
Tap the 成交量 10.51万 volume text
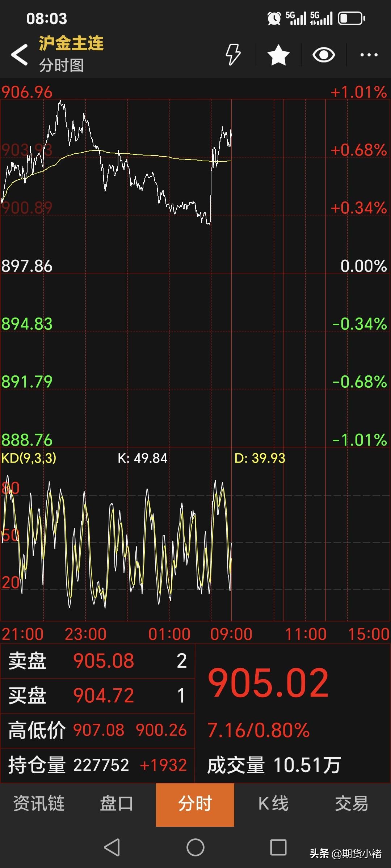click(274, 765)
